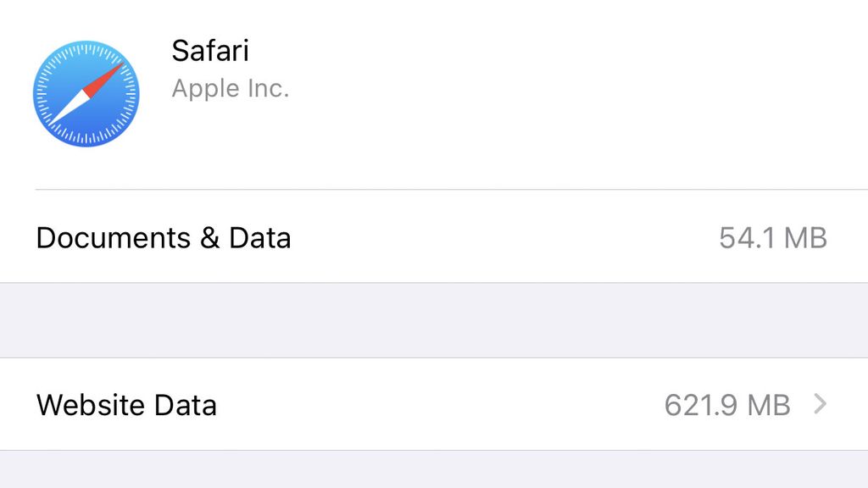This screenshot has width=868, height=488.
Task: Select the Documents & Data label text
Action: coord(164,238)
